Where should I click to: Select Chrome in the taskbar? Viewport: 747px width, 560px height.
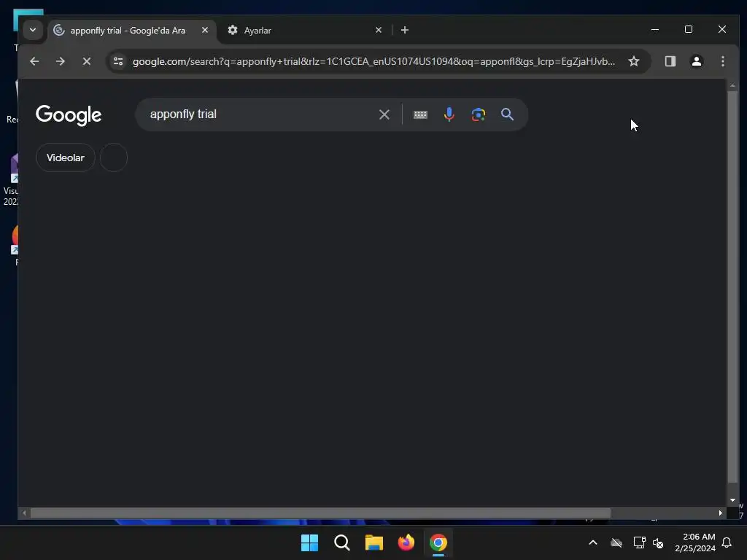pyautogui.click(x=438, y=542)
